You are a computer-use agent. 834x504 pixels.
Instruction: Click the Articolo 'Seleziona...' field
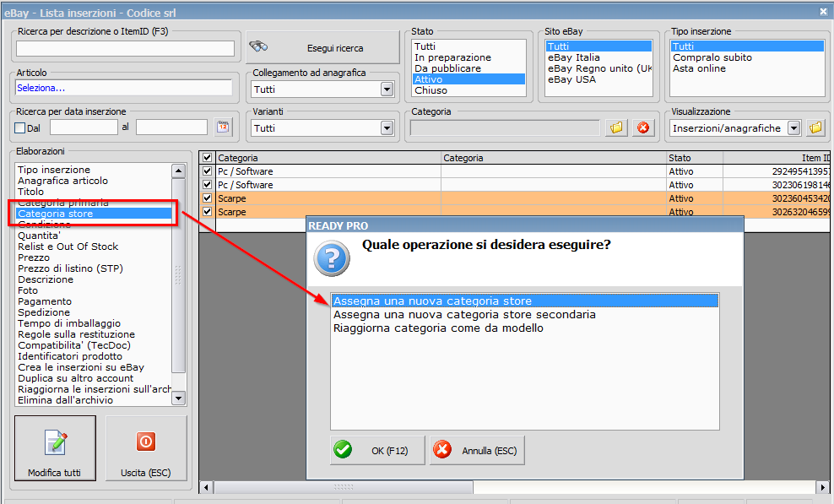124,88
